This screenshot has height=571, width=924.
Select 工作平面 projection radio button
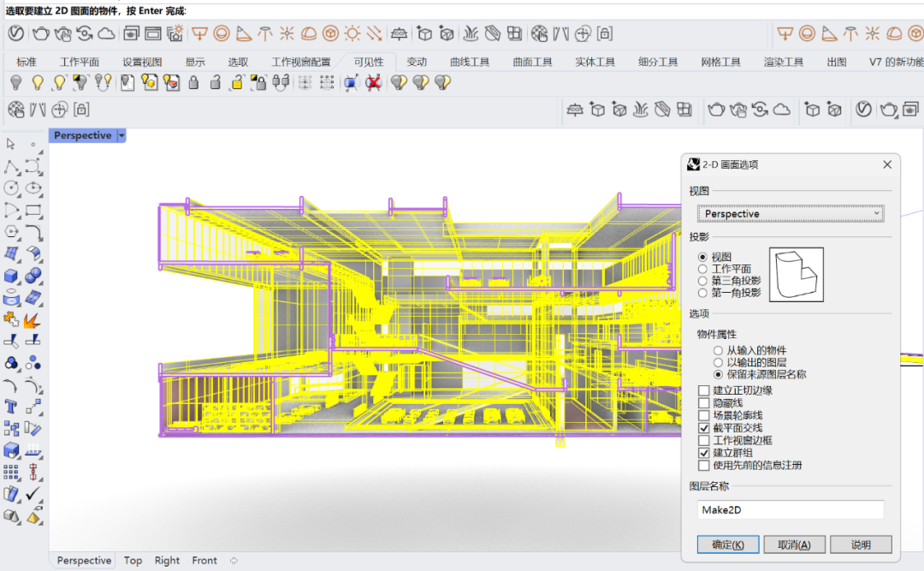pos(702,269)
